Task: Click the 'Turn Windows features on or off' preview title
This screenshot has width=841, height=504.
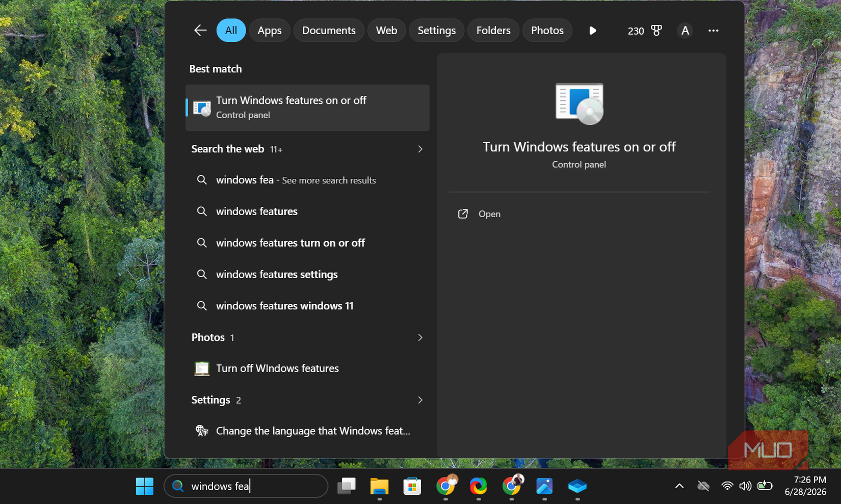Action: click(579, 147)
